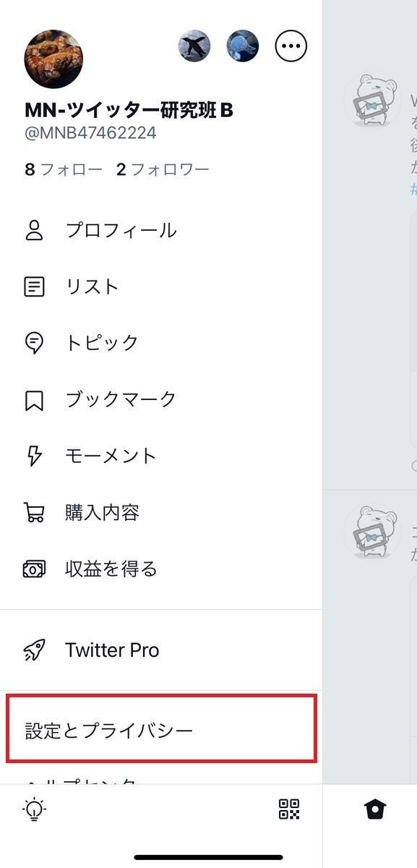The image size is (417, 868).
Task: Tap the shopping cart icon
Action: coord(34,513)
